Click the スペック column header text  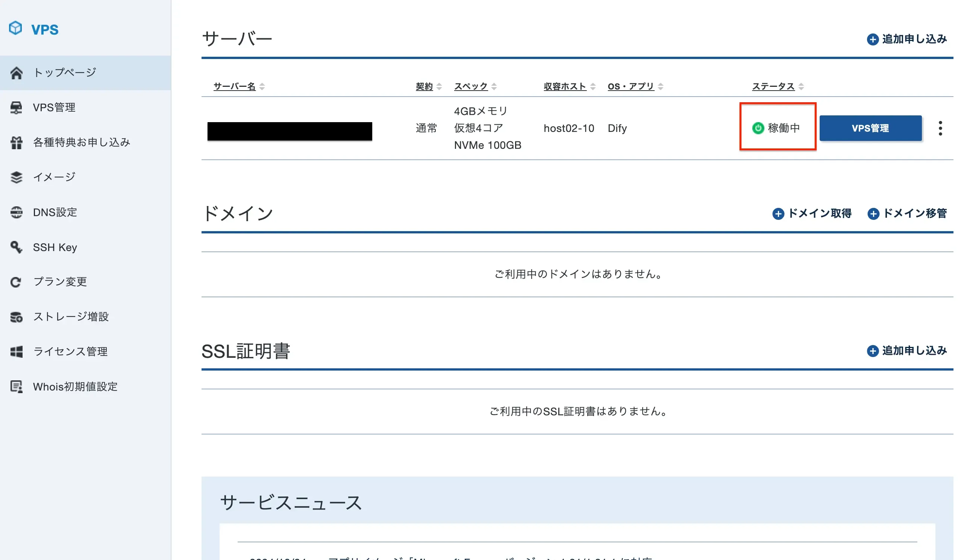(x=471, y=86)
